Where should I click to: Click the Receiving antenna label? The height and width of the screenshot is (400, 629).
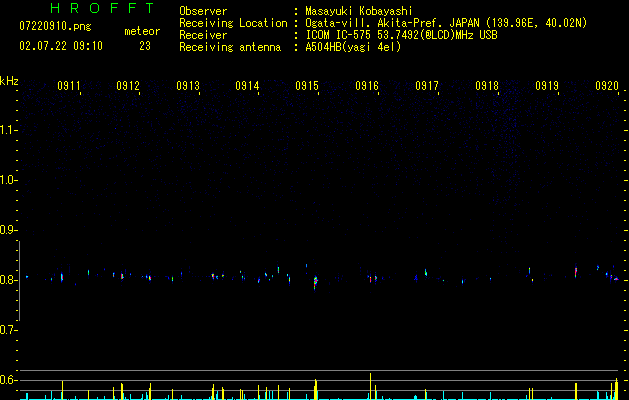tap(230, 47)
